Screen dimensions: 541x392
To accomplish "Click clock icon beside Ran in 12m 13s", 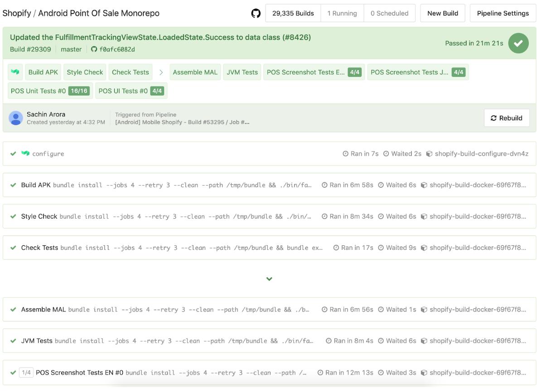I will click(320, 373).
